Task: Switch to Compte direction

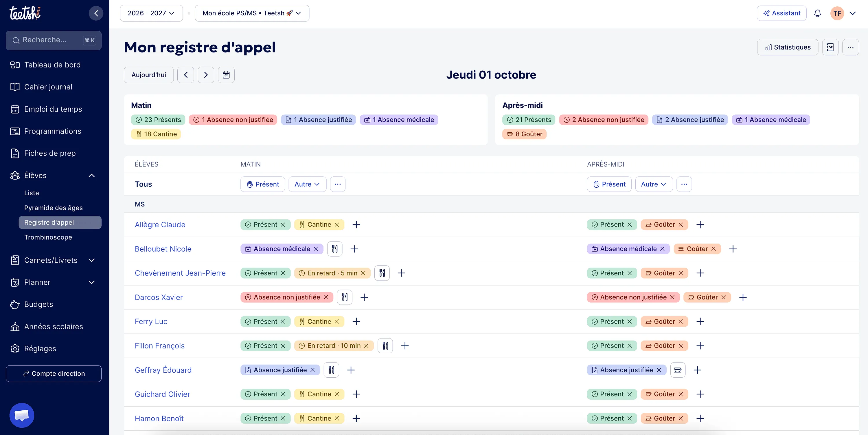Action: [54, 374]
